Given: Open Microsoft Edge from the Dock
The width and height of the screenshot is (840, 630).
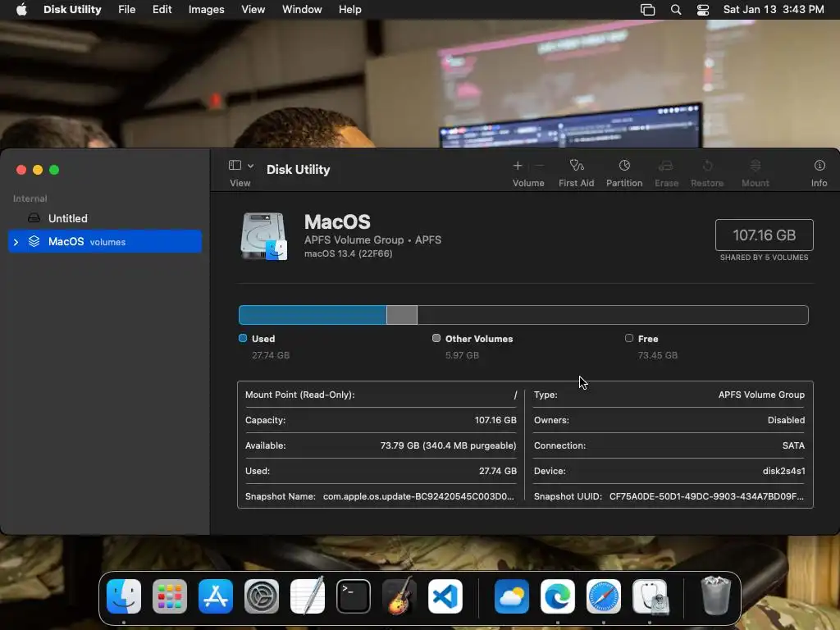Looking at the screenshot, I should (x=558, y=596).
